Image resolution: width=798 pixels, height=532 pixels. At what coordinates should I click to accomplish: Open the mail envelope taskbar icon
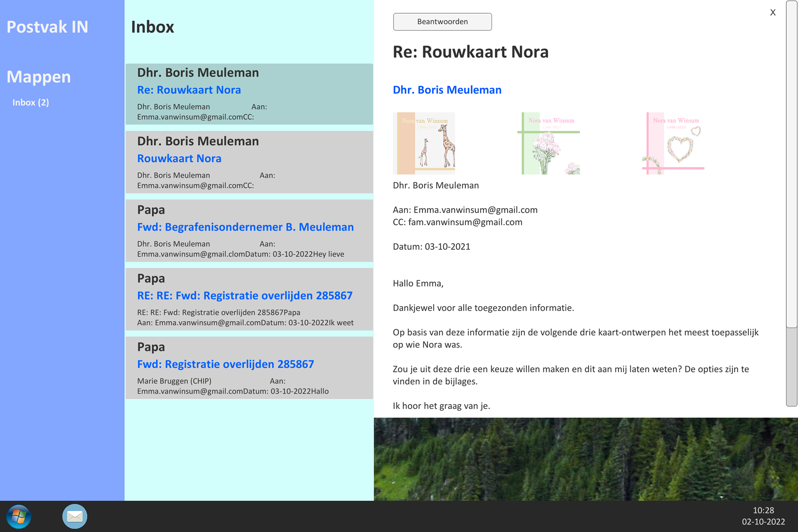pos(75,516)
